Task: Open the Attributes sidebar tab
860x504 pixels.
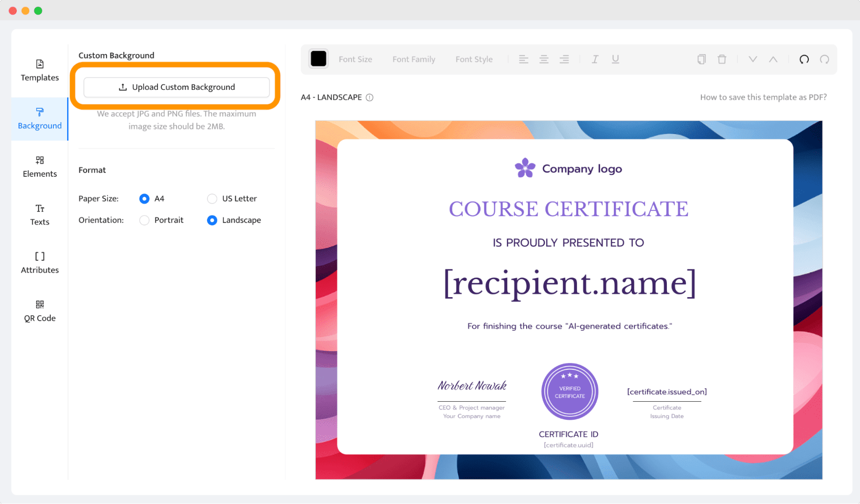Action: tap(40, 263)
